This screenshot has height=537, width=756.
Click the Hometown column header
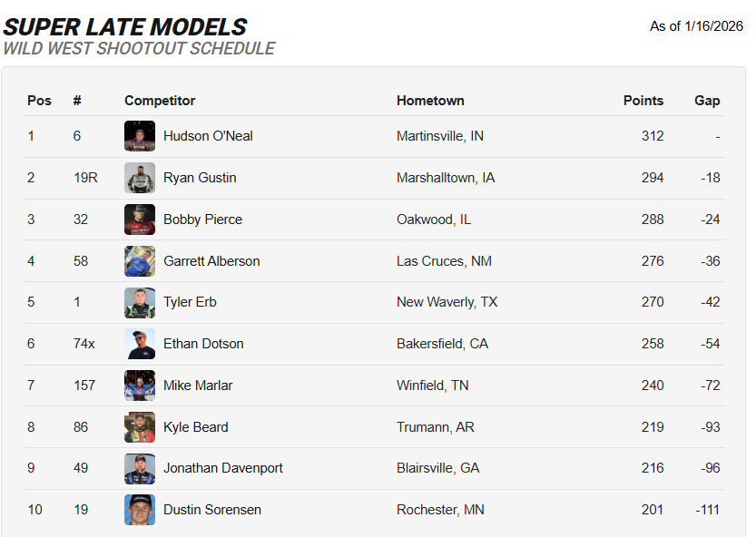(430, 101)
